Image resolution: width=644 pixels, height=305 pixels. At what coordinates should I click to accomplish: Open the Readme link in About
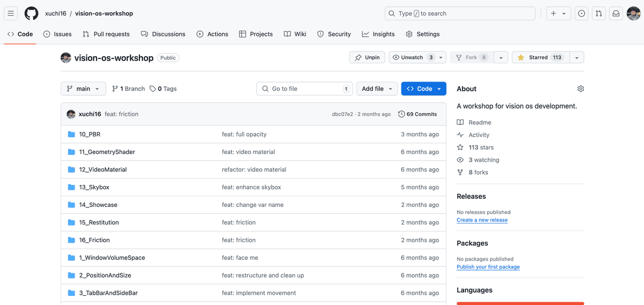480,123
